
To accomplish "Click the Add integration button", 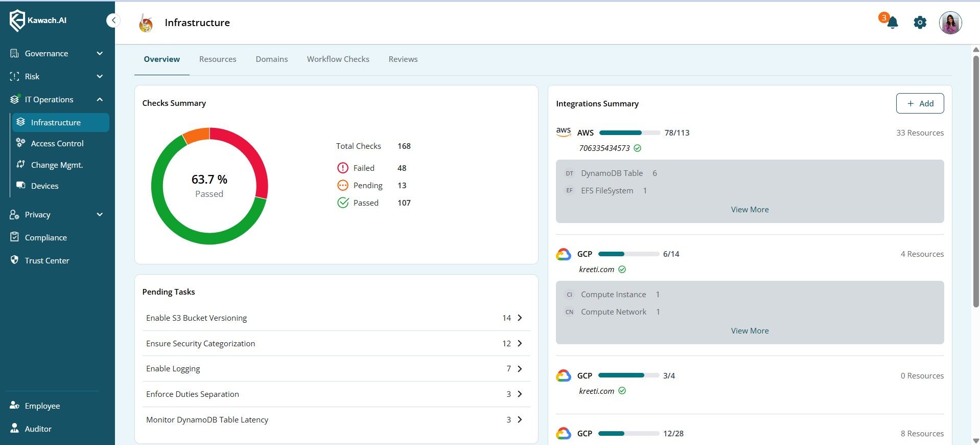I will [920, 103].
